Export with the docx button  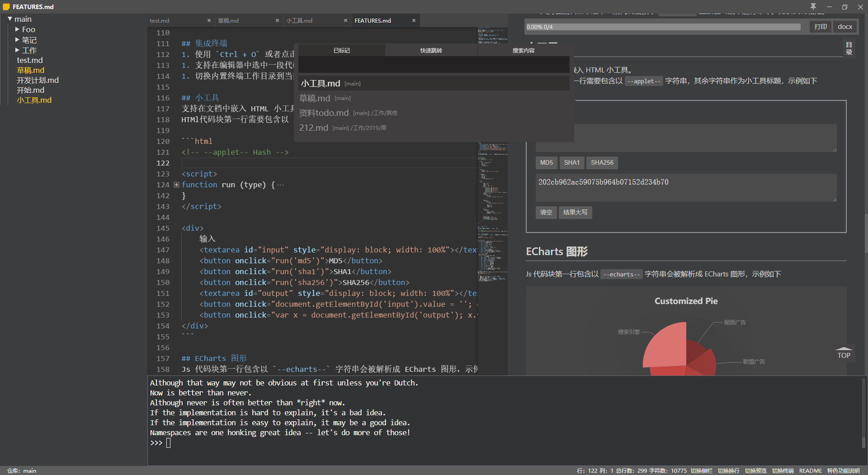tap(844, 27)
